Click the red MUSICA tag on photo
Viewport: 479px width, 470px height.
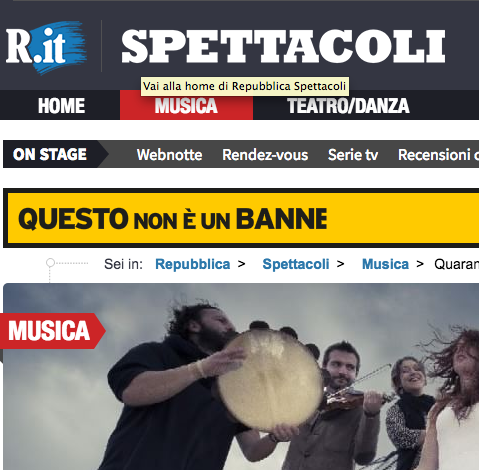click(52, 331)
